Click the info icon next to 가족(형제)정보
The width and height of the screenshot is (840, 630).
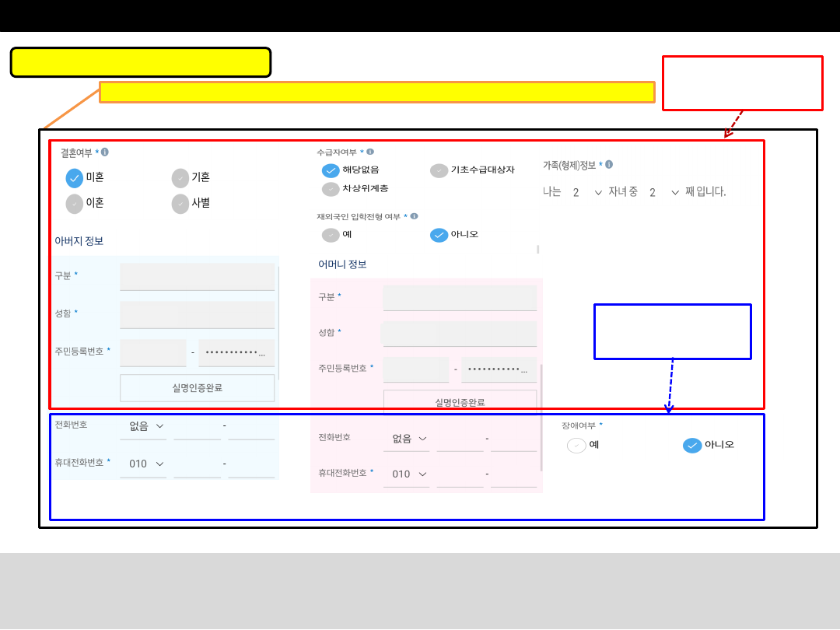coord(609,164)
